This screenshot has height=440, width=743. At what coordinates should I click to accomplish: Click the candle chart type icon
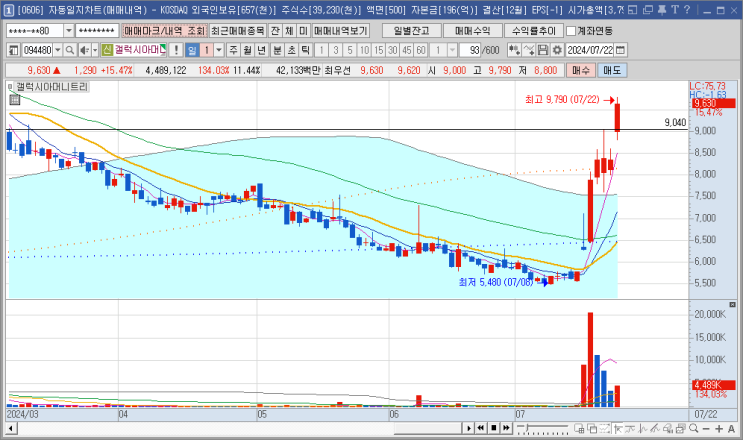click(514, 50)
